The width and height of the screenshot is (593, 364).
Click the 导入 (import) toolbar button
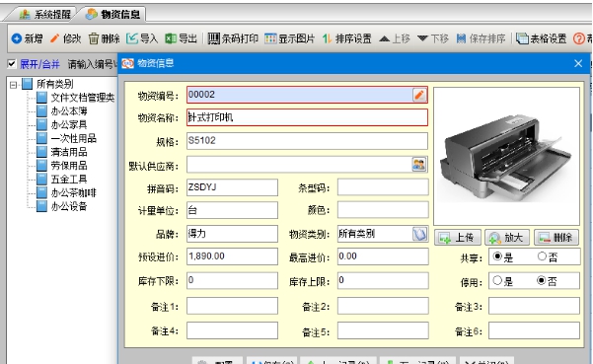click(142, 38)
